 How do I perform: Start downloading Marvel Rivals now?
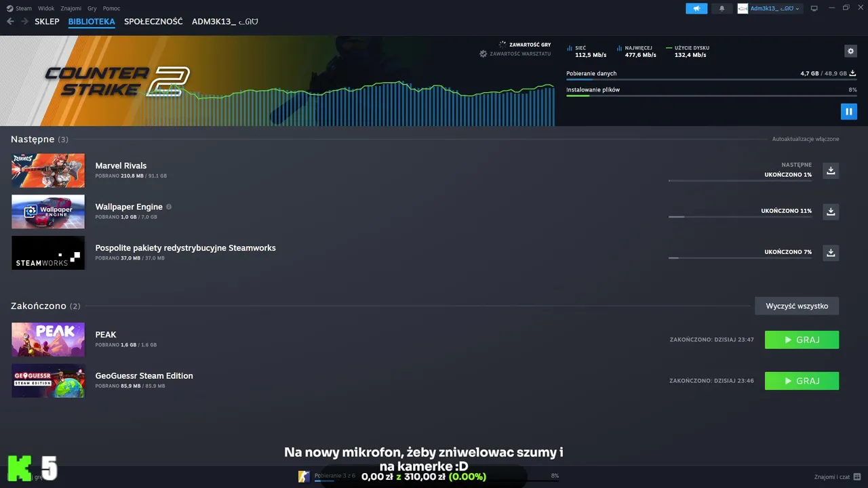click(x=831, y=170)
